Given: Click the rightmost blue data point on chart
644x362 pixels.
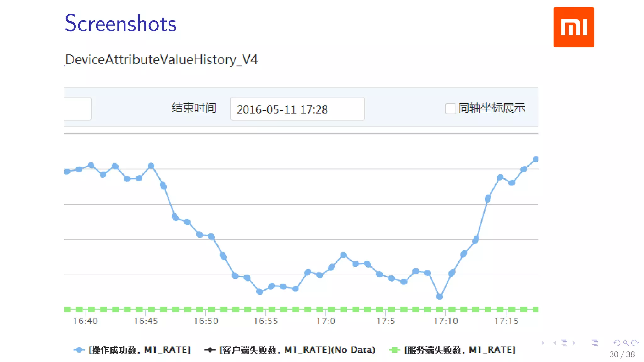Looking at the screenshot, I should tap(536, 159).
